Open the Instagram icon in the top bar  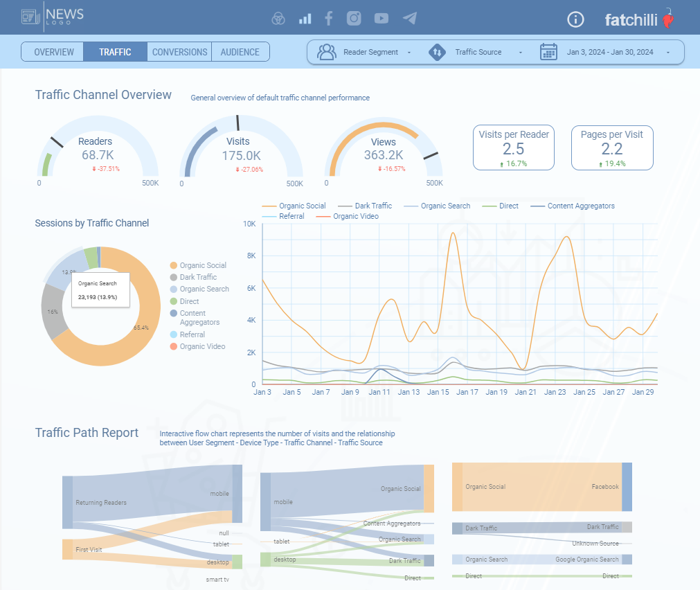coord(355,19)
